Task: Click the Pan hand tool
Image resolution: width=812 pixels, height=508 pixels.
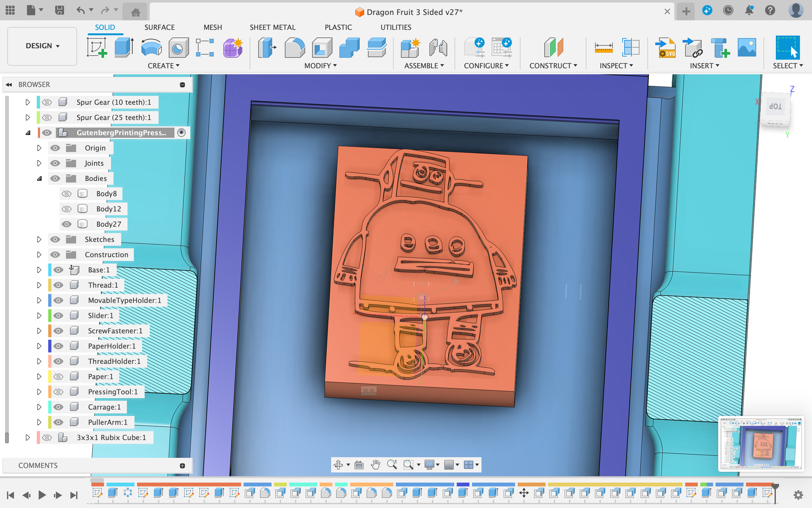Action: coord(375,464)
